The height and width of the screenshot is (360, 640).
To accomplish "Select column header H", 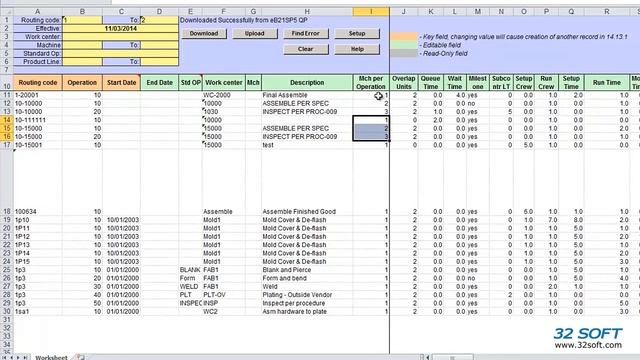I will pos(307,12).
